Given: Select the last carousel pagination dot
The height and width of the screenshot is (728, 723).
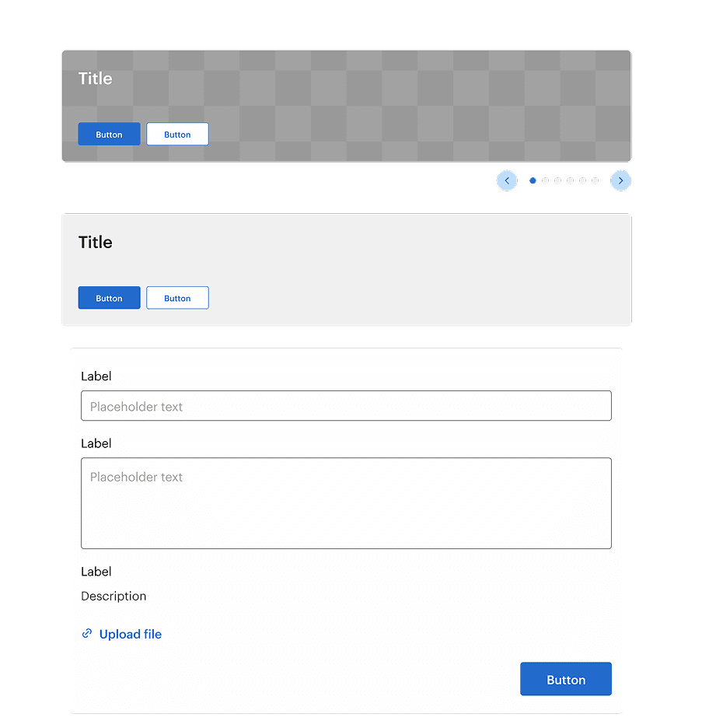Looking at the screenshot, I should pyautogui.click(x=595, y=180).
